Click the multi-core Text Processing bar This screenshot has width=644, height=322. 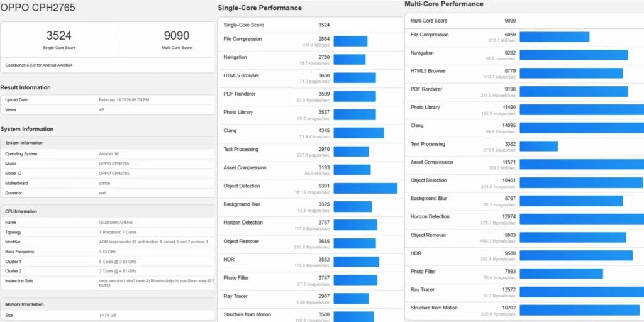point(538,146)
